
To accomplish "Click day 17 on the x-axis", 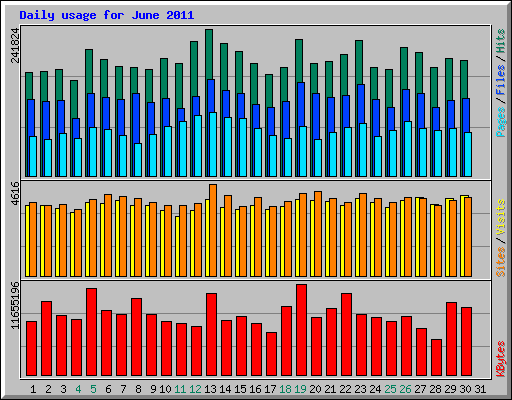I will [x=270, y=389].
